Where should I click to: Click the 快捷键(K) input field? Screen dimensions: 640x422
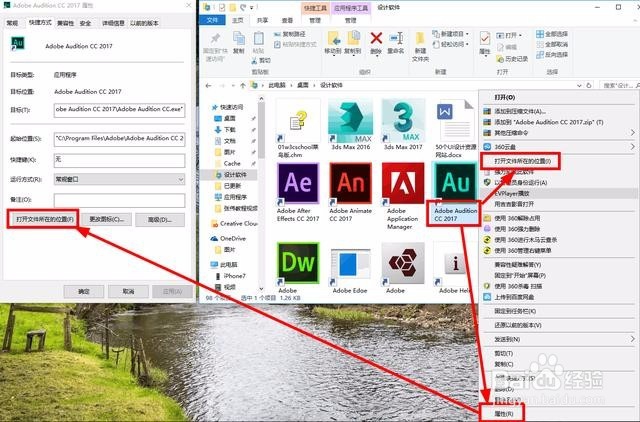pos(119,160)
